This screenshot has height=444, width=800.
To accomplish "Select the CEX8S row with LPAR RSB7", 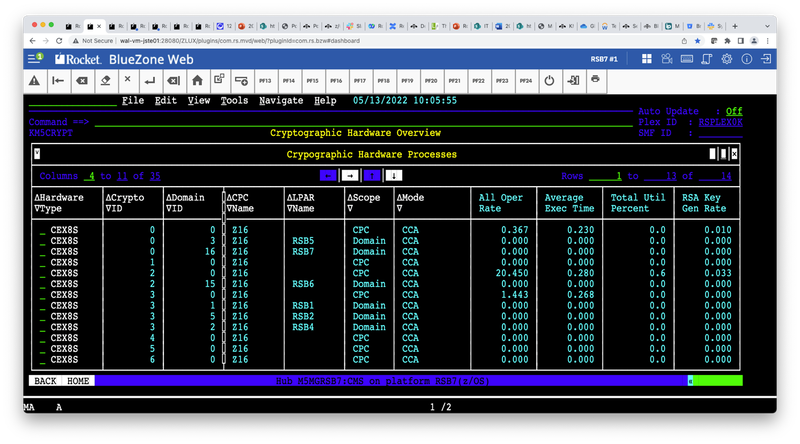I will pyautogui.click(x=43, y=252).
